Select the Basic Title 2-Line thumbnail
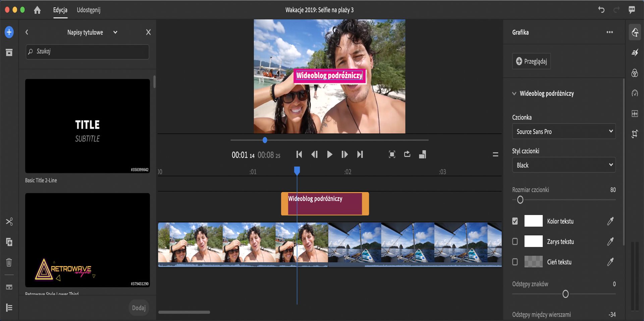Screen dimensions: 644x321 pyautogui.click(x=88, y=126)
